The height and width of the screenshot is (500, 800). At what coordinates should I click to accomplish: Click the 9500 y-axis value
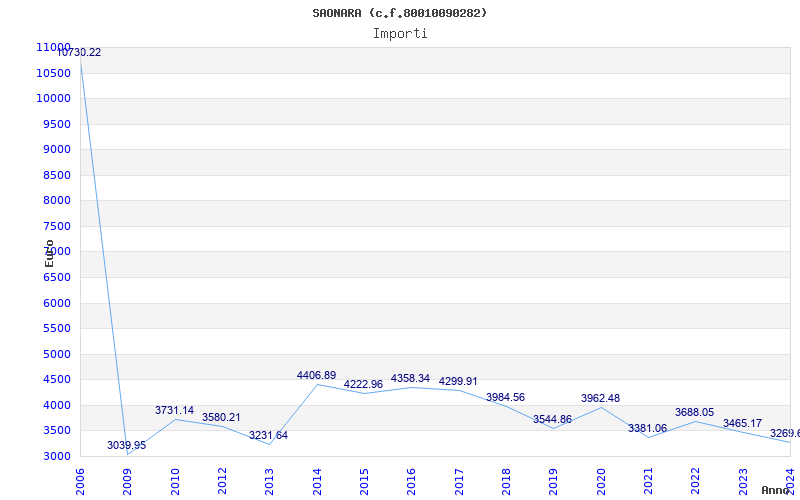coord(57,124)
